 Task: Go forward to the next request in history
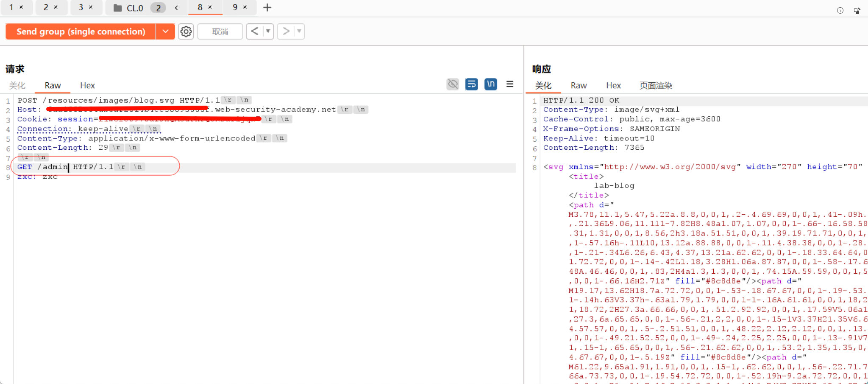[286, 31]
